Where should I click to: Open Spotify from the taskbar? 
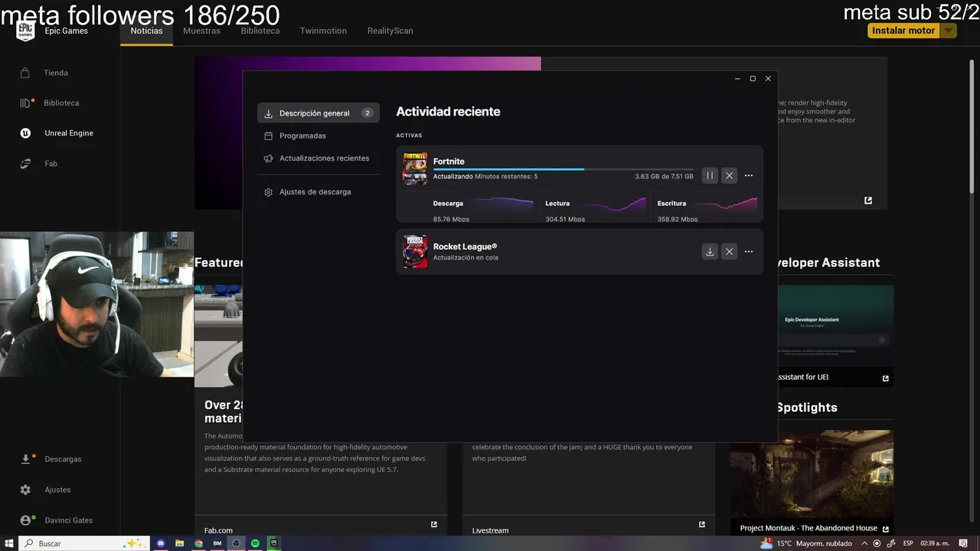tap(255, 543)
